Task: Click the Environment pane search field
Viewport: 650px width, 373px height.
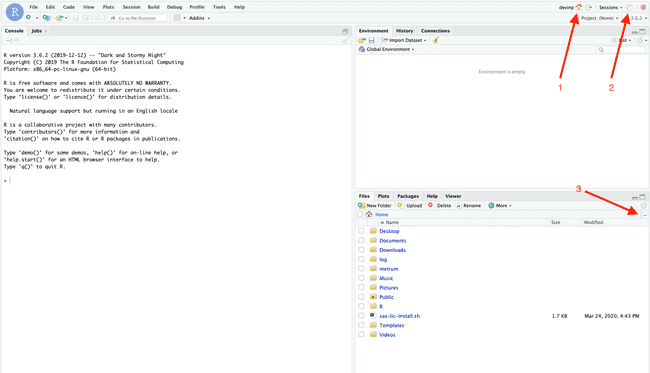Action: [621, 50]
